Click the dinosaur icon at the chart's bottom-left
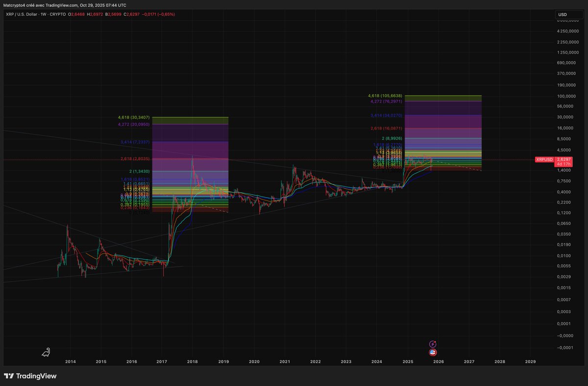Screen dimensions: 588x386 pyautogui.click(x=46, y=352)
